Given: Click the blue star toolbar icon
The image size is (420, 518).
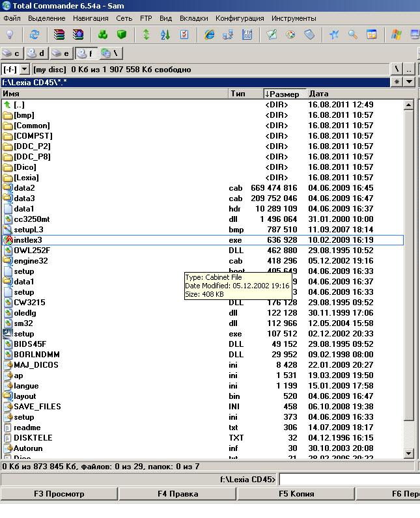Looking at the screenshot, I should coord(334,34).
